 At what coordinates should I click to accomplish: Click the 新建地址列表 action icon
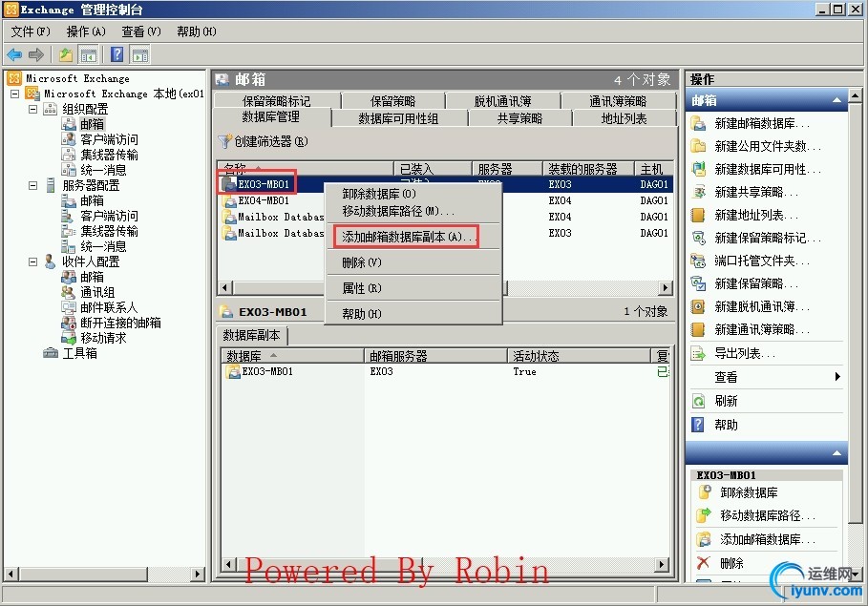pyautogui.click(x=699, y=215)
